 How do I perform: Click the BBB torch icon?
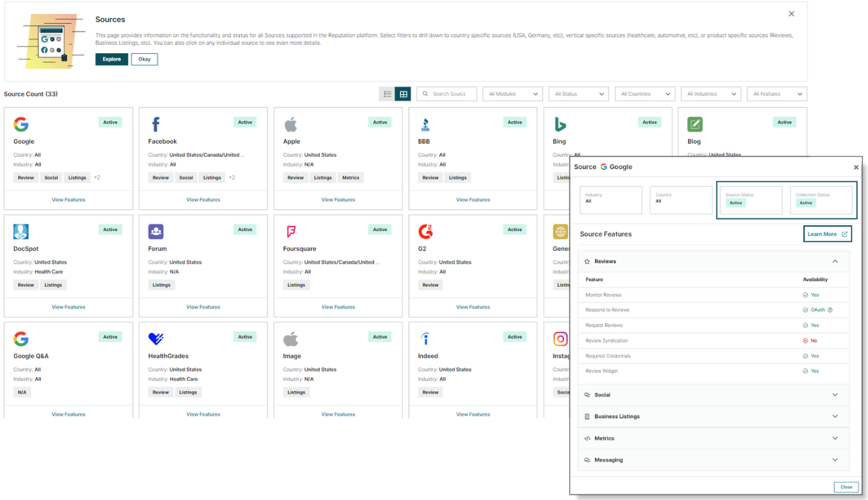pyautogui.click(x=424, y=124)
